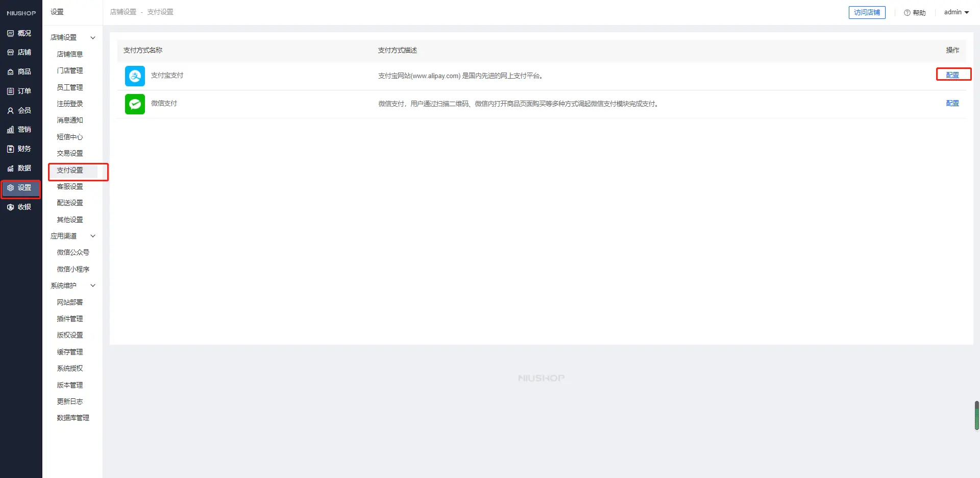Open the admin user dropdown
The height and width of the screenshot is (478, 980).
click(x=956, y=12)
